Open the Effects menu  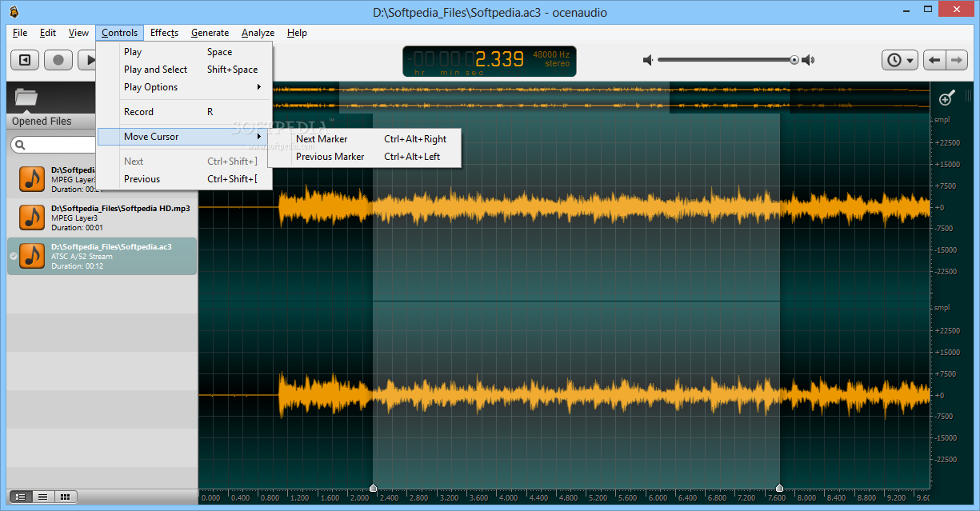pyautogui.click(x=164, y=33)
